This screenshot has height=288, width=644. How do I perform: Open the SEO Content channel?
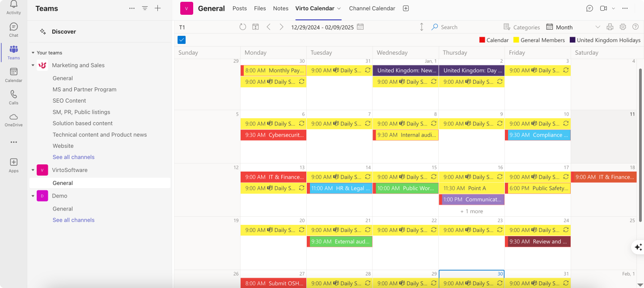pyautogui.click(x=69, y=101)
